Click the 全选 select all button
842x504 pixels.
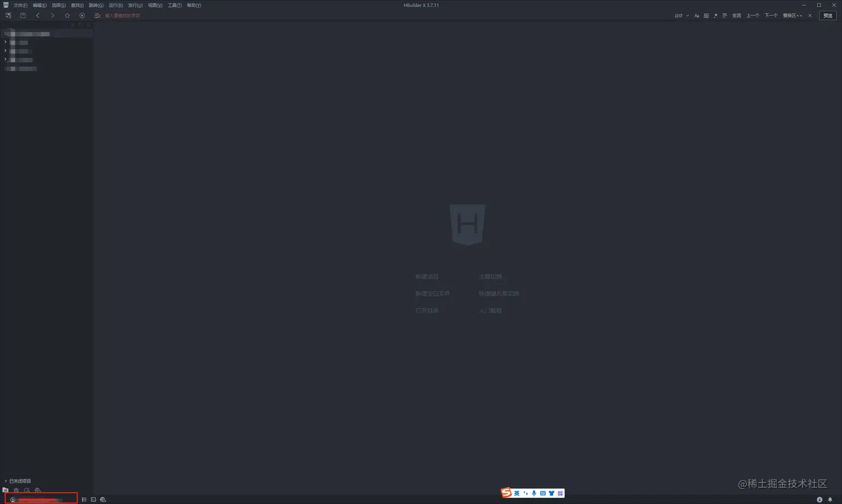coord(736,16)
